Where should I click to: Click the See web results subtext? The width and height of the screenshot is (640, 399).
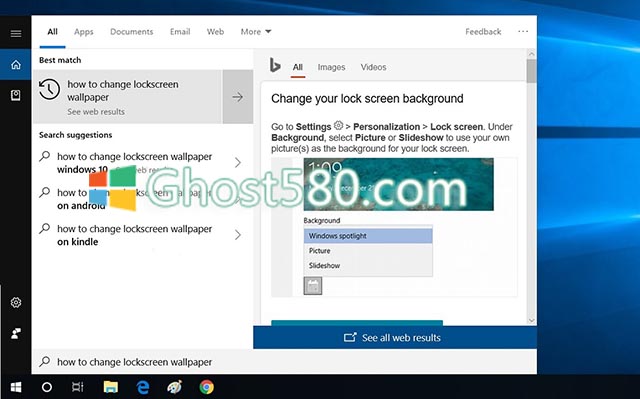pos(96,112)
